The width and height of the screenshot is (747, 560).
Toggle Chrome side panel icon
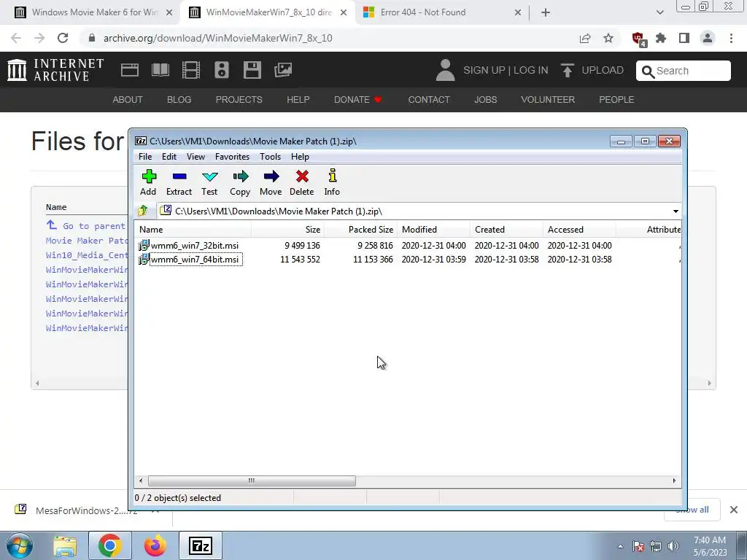pyautogui.click(x=684, y=38)
